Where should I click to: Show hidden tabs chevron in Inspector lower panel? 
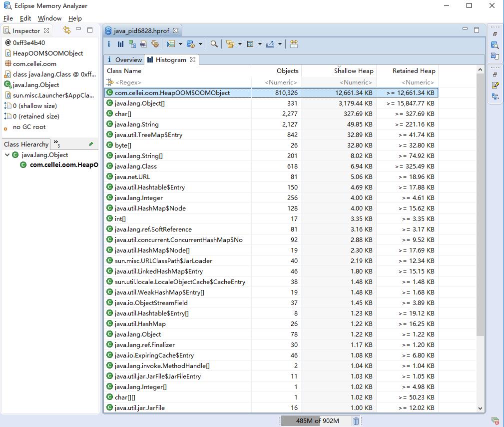click(x=56, y=143)
